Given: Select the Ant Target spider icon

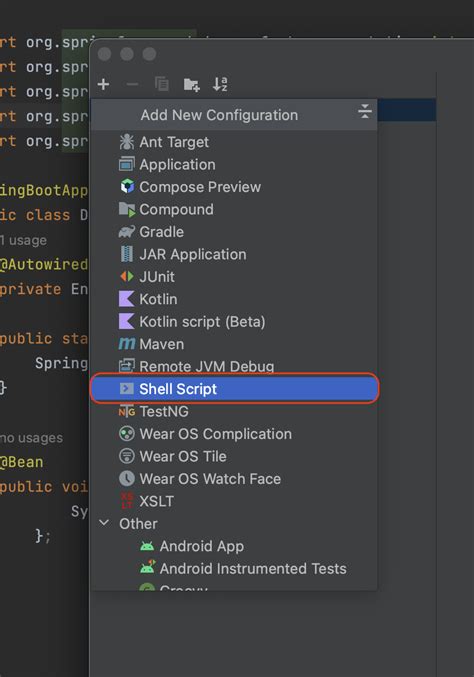Looking at the screenshot, I should [x=126, y=142].
